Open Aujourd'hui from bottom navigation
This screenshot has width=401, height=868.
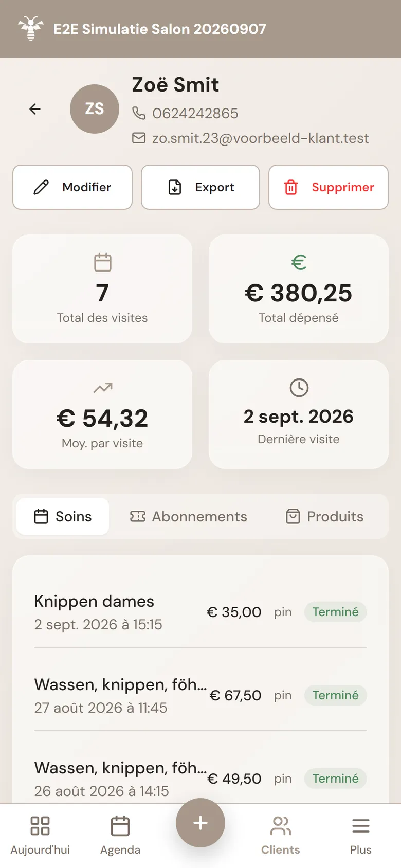tap(40, 836)
